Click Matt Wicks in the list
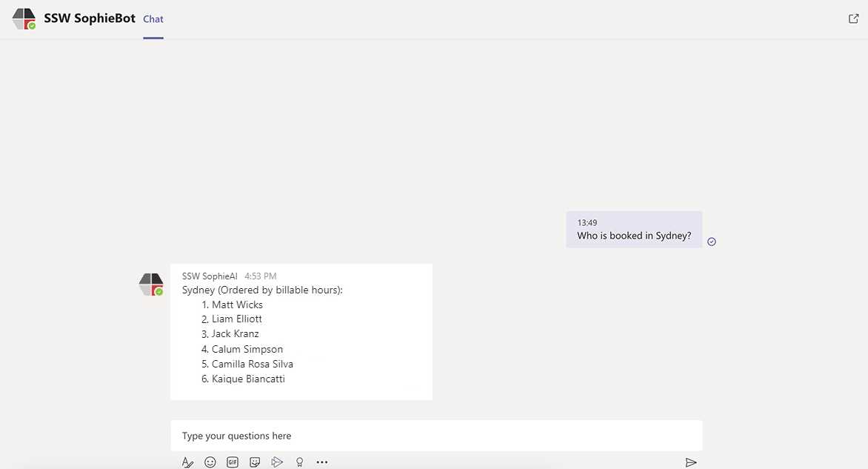This screenshot has height=469, width=868. pos(237,305)
